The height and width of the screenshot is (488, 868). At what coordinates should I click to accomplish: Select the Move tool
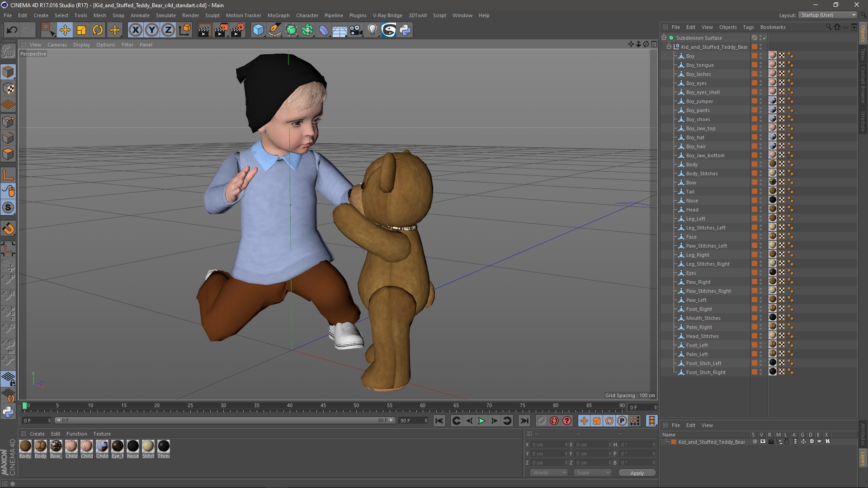point(65,30)
